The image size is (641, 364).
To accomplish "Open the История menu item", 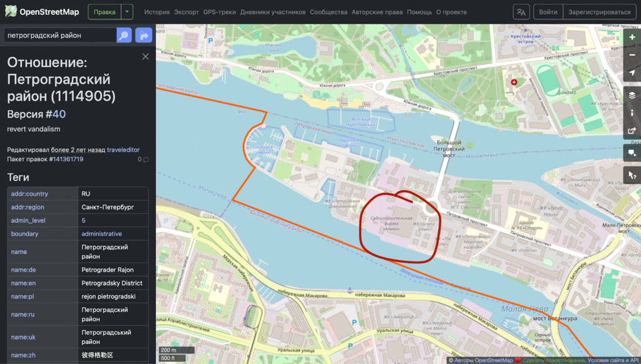I will pyautogui.click(x=156, y=12).
